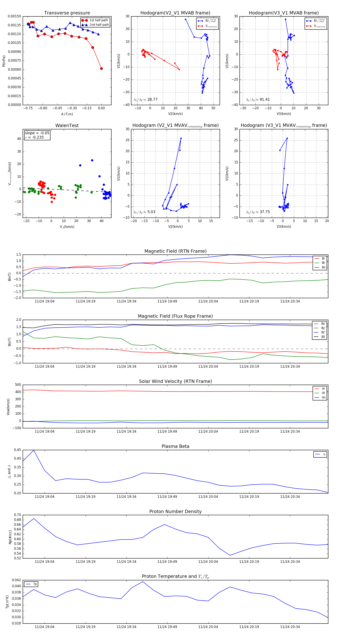This screenshot has height=644, width=351.
Task: Click the "Hodogram(V2_V1 MVAB frame)" title
Action: point(175,13)
